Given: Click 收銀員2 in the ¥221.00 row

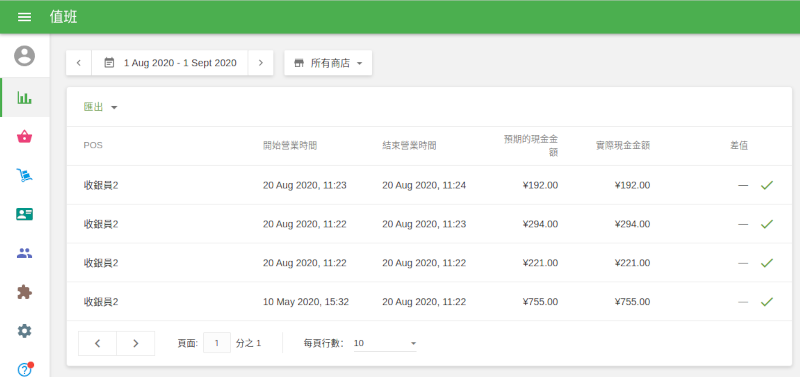Looking at the screenshot, I should (x=101, y=263).
